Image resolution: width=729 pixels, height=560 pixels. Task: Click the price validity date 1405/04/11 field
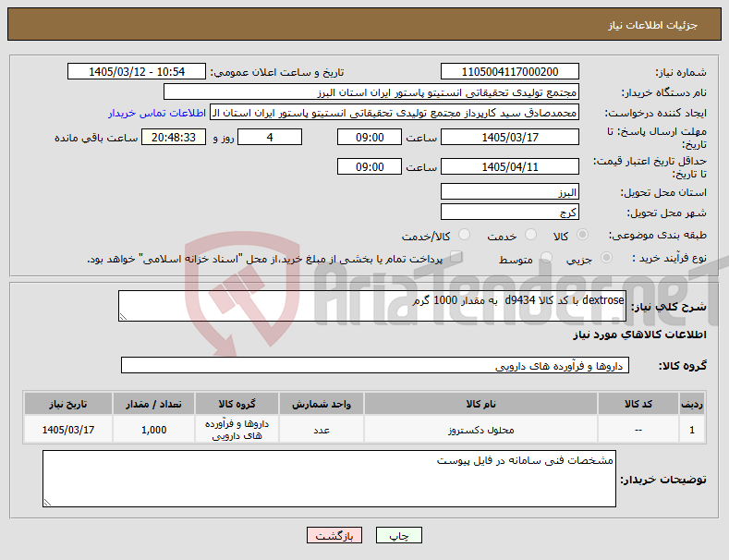509,166
